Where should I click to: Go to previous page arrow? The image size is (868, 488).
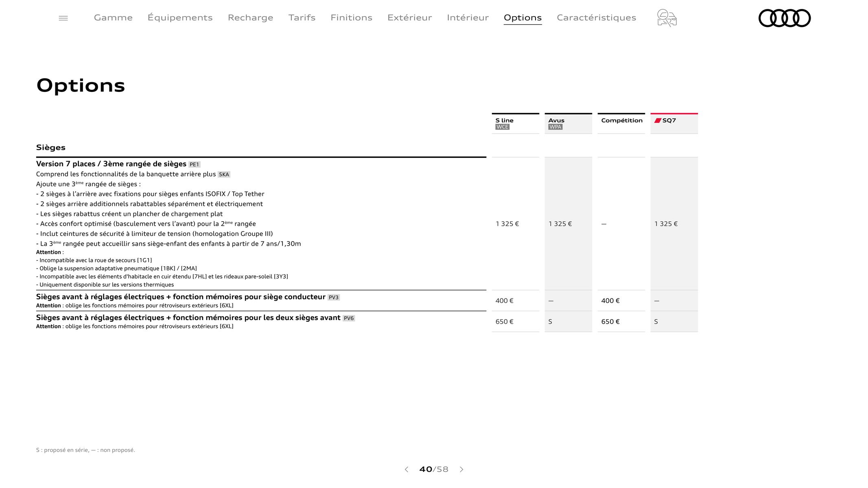pyautogui.click(x=406, y=469)
